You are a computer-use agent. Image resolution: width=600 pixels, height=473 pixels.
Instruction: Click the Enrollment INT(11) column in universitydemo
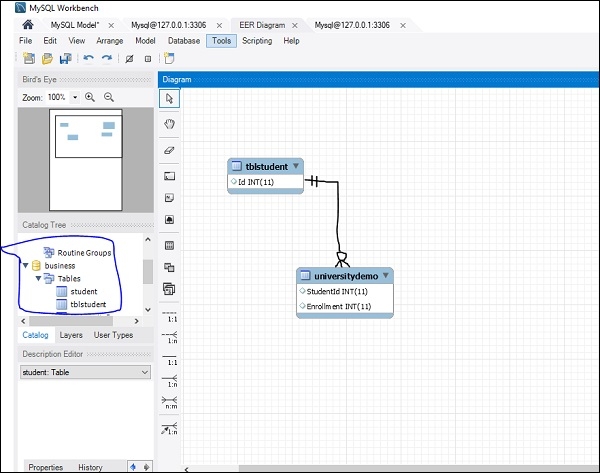[x=339, y=306]
